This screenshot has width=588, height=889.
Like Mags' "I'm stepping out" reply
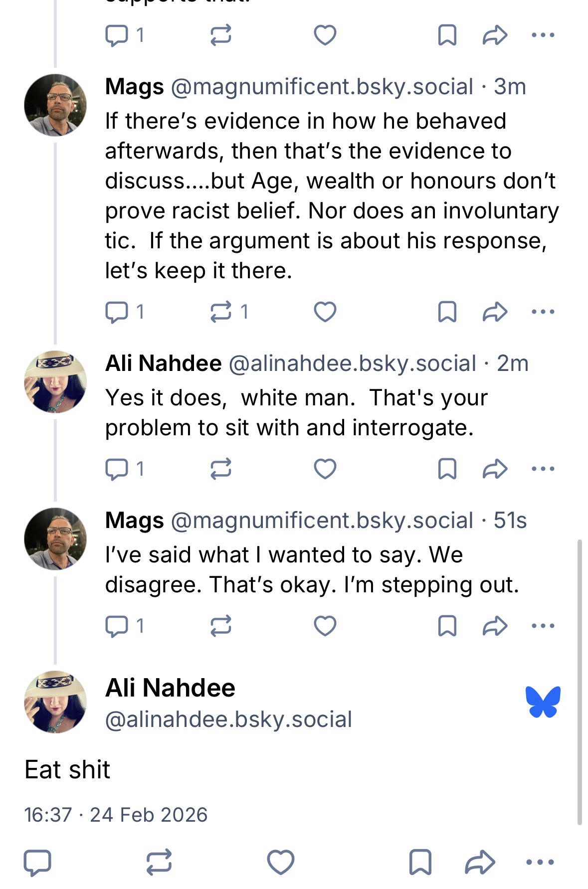(325, 626)
